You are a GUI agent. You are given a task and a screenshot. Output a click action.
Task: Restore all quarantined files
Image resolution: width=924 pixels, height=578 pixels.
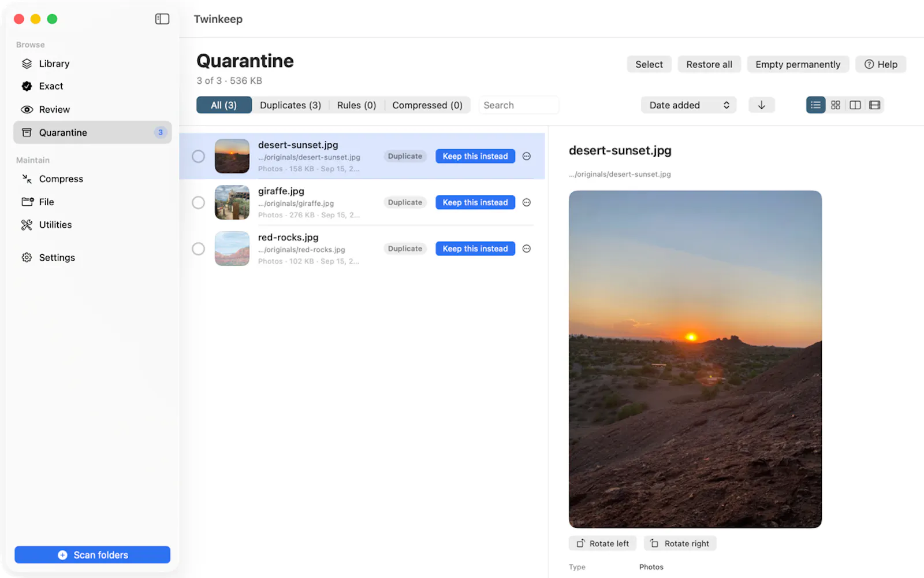pyautogui.click(x=709, y=64)
